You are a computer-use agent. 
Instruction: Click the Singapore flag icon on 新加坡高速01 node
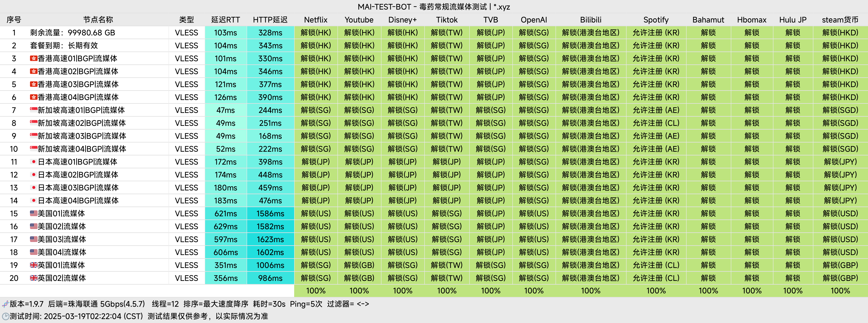[x=33, y=110]
